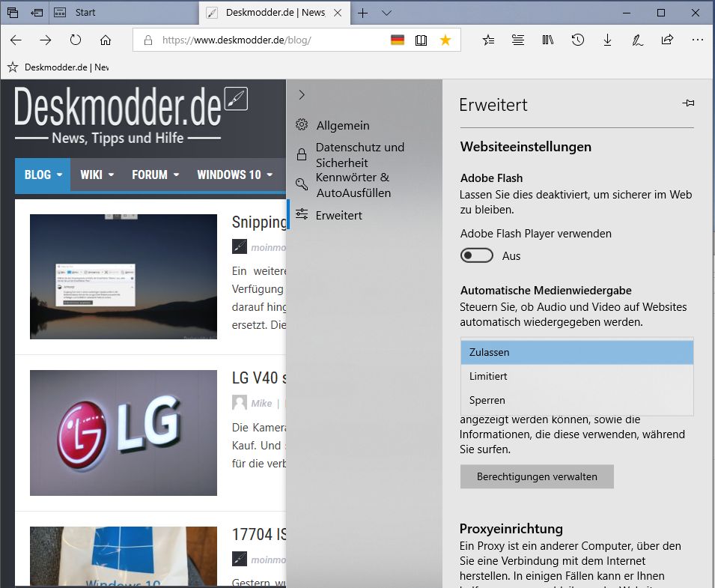Open the Windows 10 bag thumbnail
715x588 pixels.
(124, 556)
